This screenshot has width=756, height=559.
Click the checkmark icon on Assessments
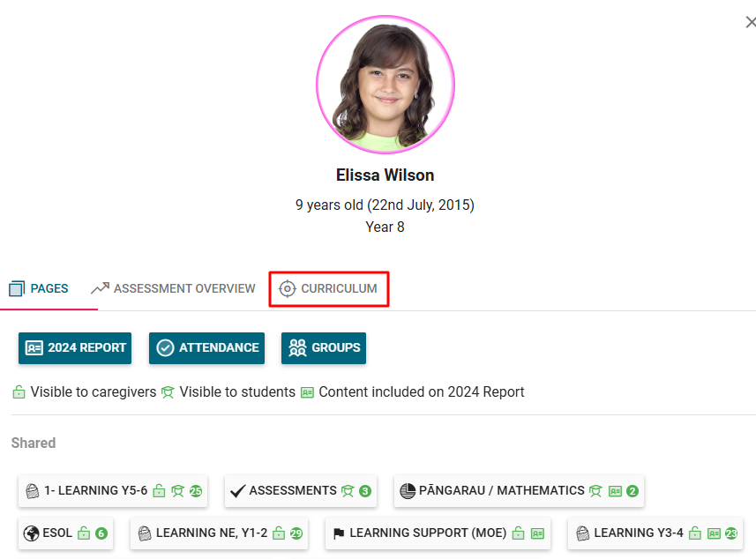tap(237, 491)
